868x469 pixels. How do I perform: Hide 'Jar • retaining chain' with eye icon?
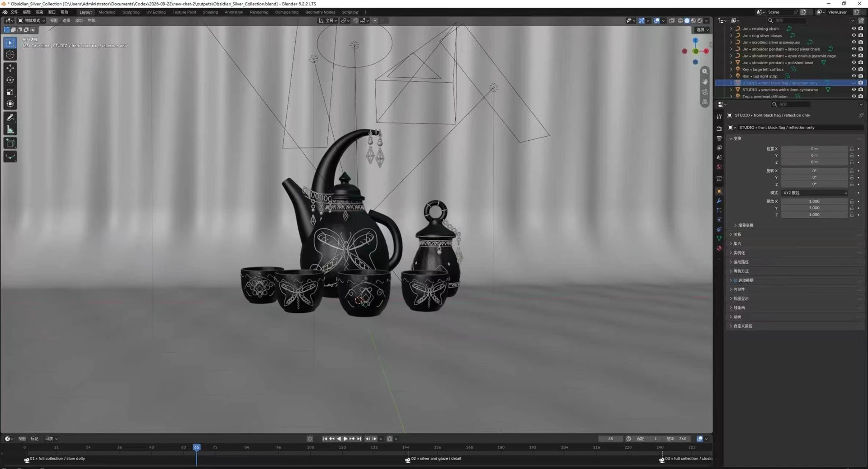(854, 28)
